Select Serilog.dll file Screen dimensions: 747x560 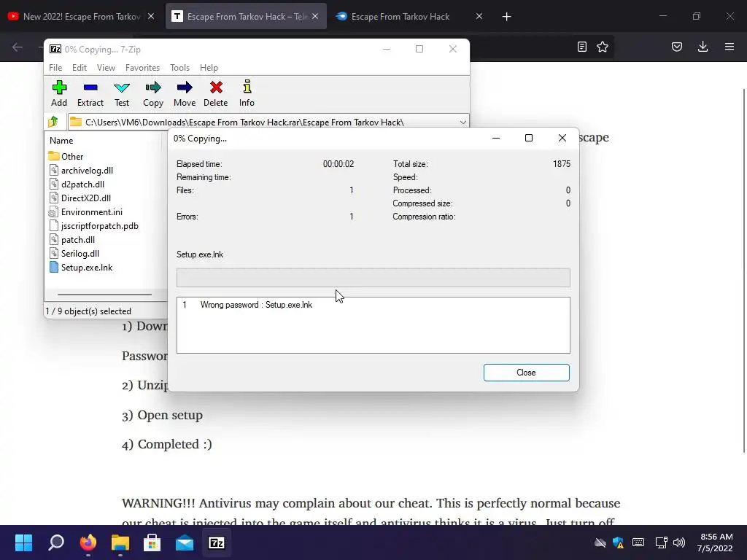[74, 253]
